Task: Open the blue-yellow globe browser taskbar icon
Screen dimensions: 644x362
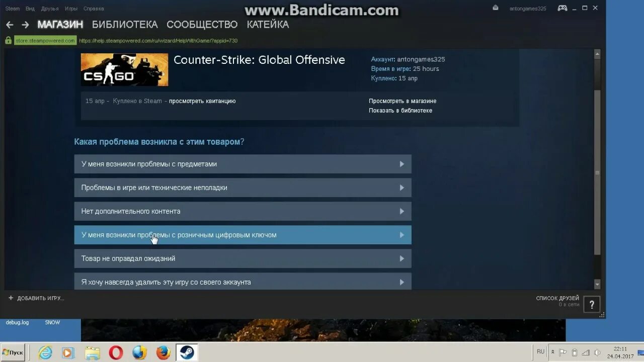Action: point(139,352)
